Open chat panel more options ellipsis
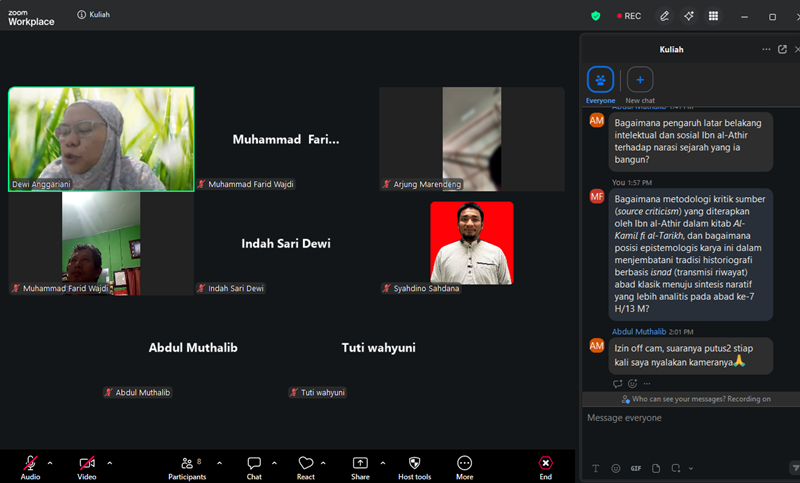The image size is (800, 483). [766, 49]
